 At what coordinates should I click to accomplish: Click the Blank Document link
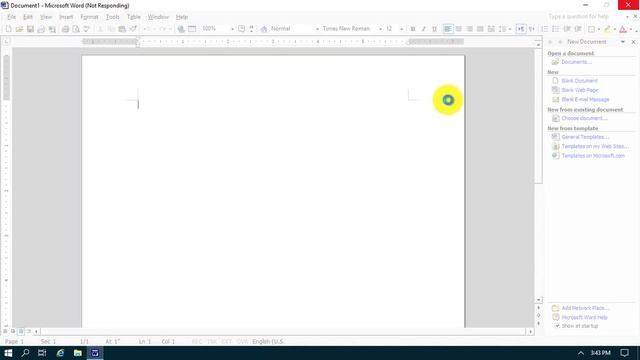pos(579,81)
